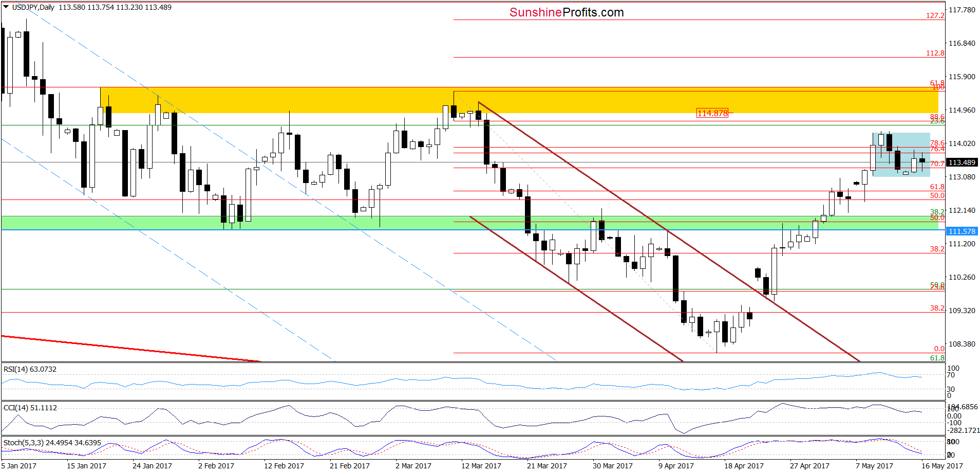The width and height of the screenshot is (980, 473).
Task: Click the 114.960 price axis label
Action: 962,110
